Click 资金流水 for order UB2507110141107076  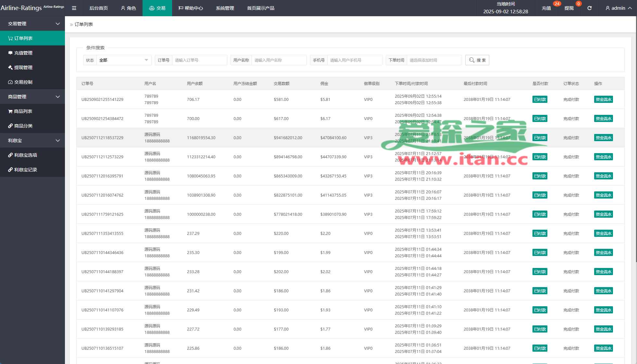(604, 310)
